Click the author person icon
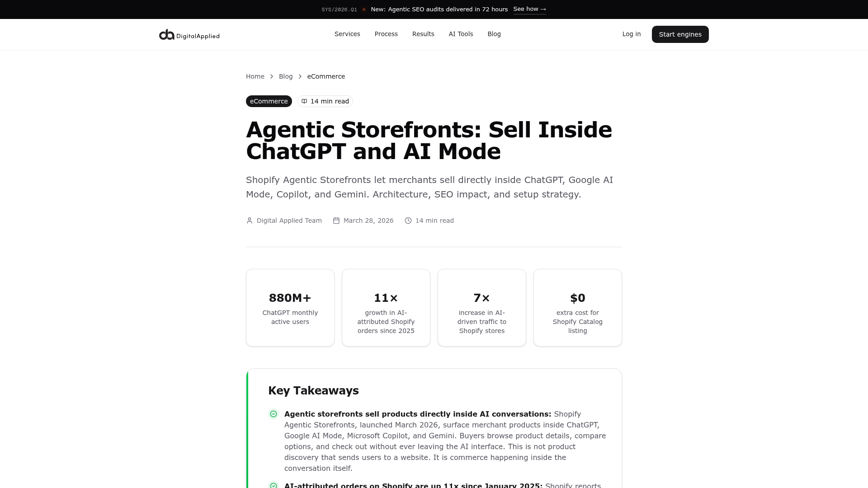This screenshot has width=868, height=488. (x=249, y=221)
